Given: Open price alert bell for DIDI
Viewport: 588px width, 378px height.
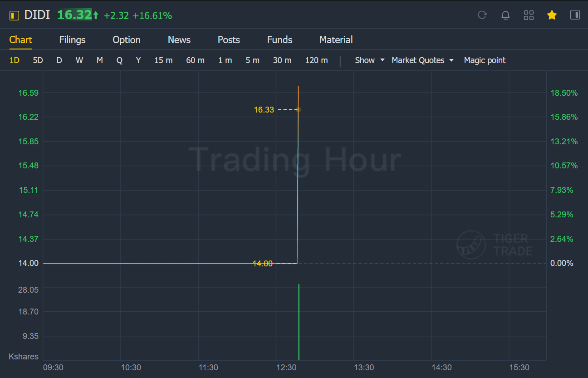Looking at the screenshot, I should click(x=505, y=15).
